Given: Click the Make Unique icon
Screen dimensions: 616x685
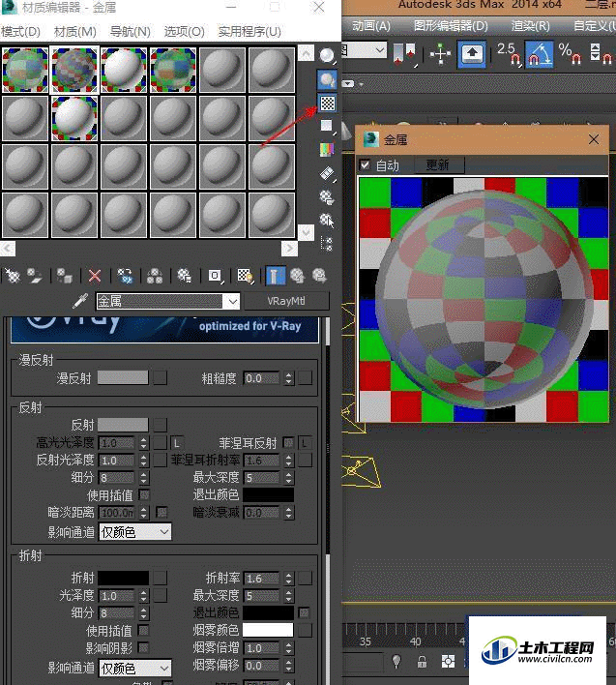Looking at the screenshot, I should click(x=154, y=276).
